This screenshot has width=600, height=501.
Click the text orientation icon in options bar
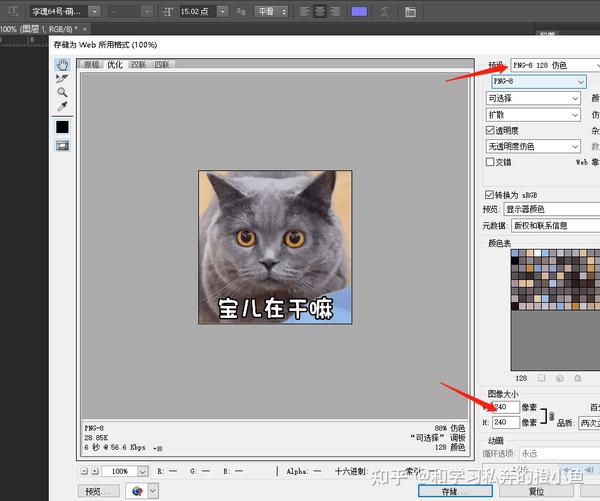13,11
